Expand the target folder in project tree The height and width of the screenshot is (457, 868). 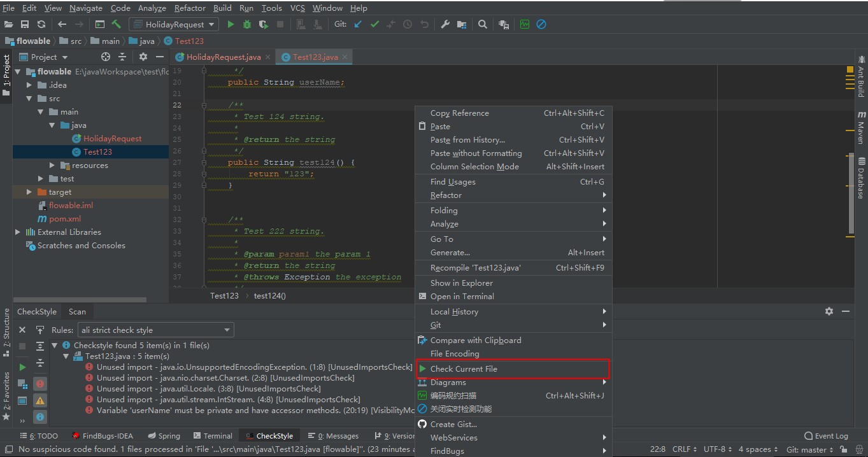(x=29, y=192)
